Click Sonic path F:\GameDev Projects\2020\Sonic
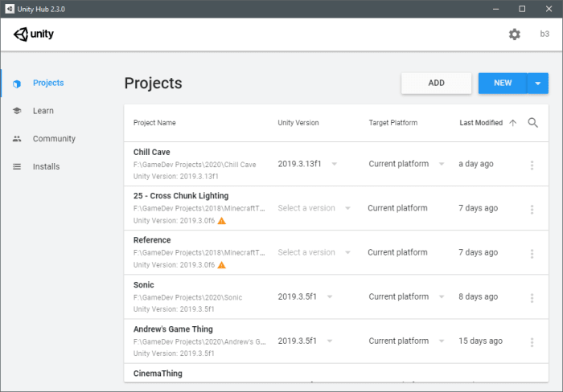This screenshot has height=392, width=563. click(x=187, y=297)
